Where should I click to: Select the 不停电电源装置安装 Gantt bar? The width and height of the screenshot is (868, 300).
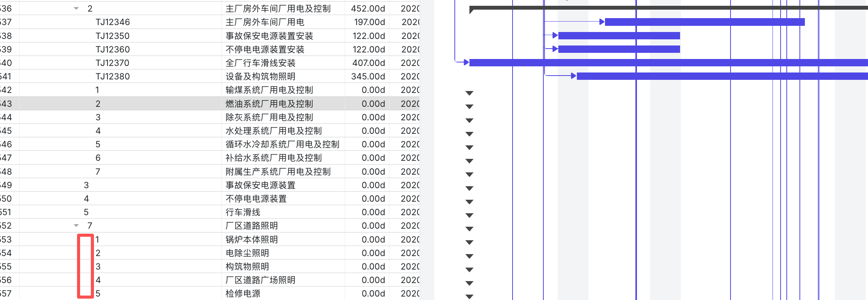[x=619, y=49]
